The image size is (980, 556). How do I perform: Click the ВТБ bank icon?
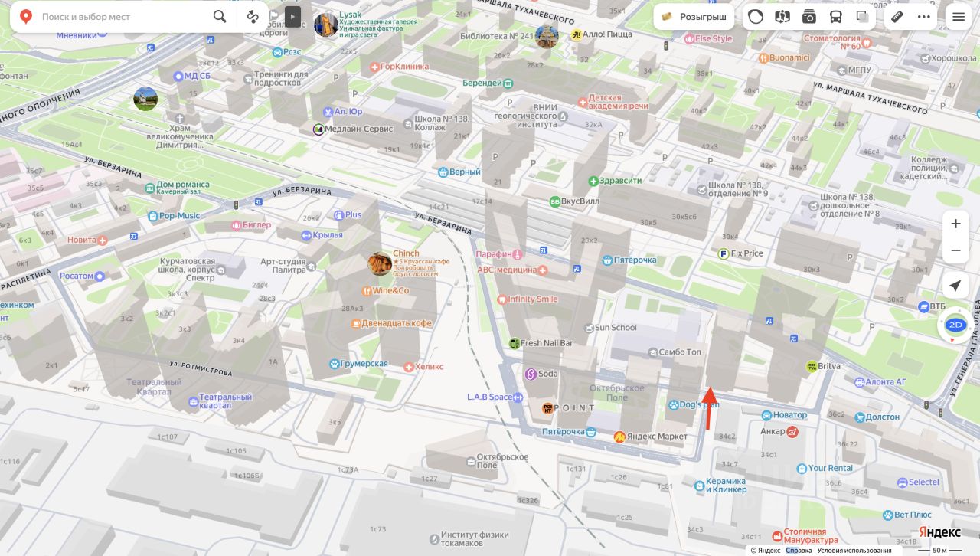coord(923,306)
